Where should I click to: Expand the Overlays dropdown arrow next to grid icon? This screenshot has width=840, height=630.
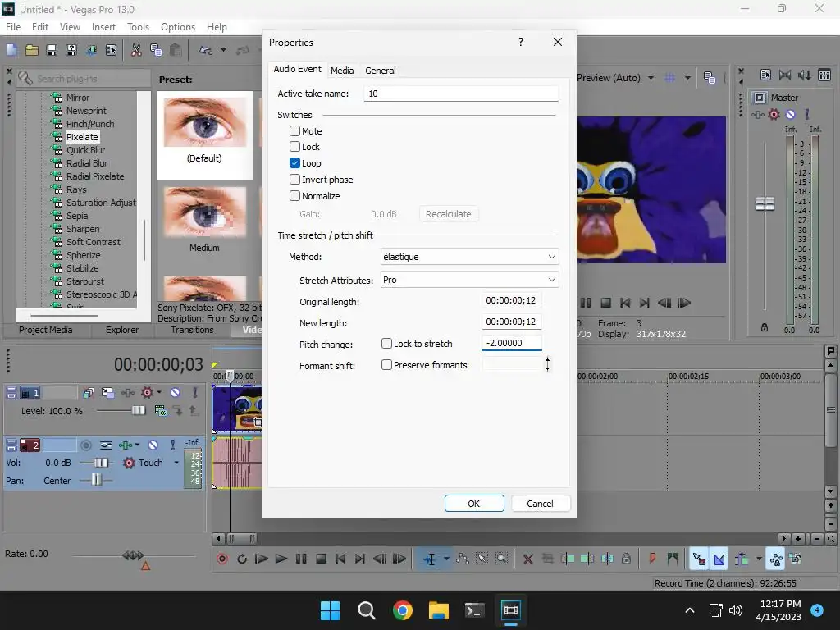687,78
